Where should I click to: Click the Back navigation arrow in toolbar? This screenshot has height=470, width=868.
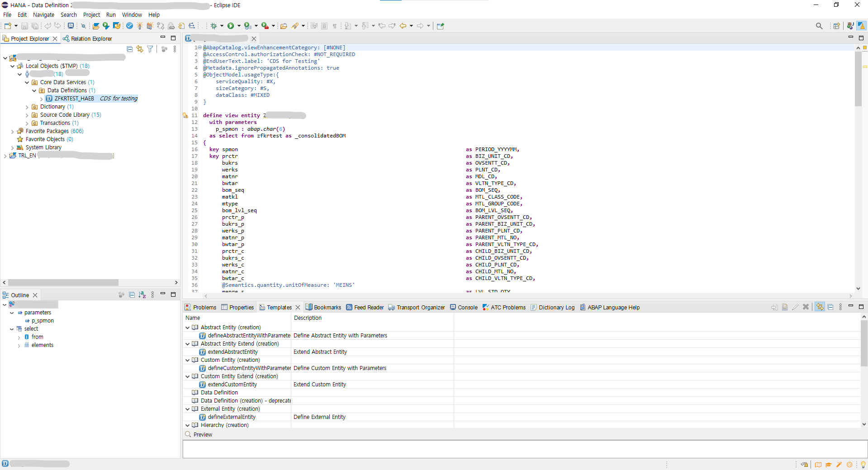(403, 26)
